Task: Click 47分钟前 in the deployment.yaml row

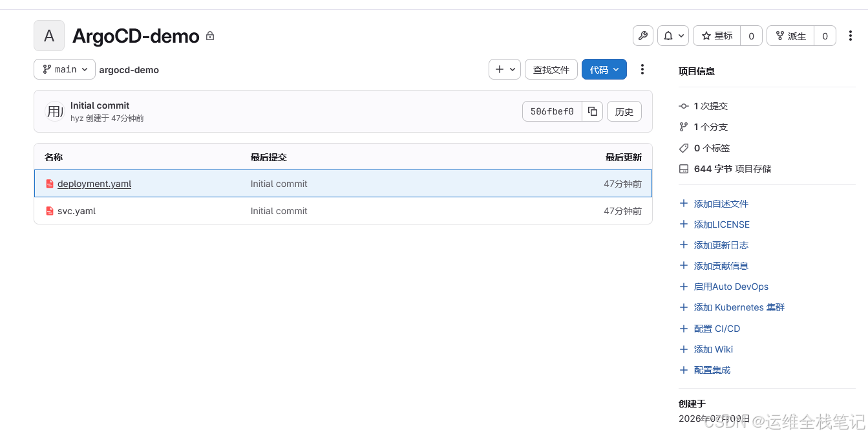Action: pos(623,184)
